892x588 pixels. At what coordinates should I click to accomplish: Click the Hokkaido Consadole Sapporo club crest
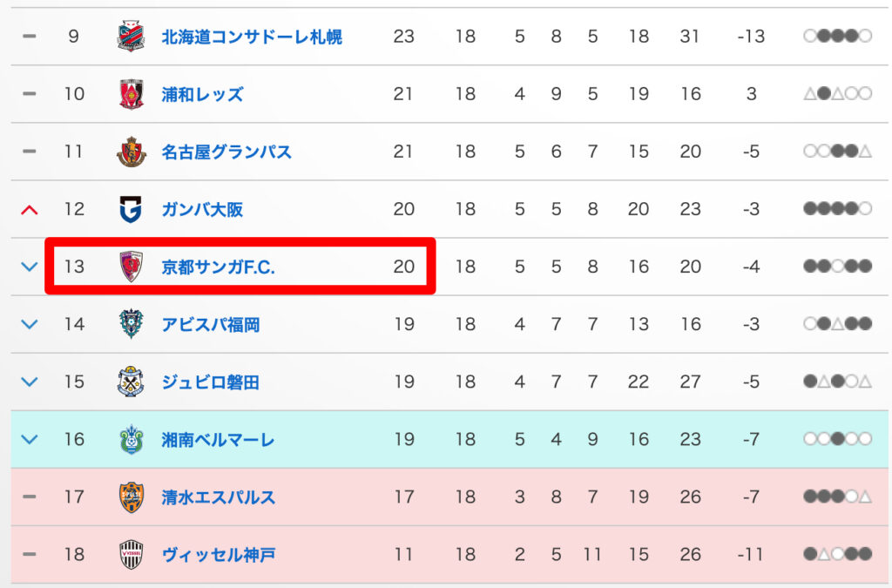131,37
